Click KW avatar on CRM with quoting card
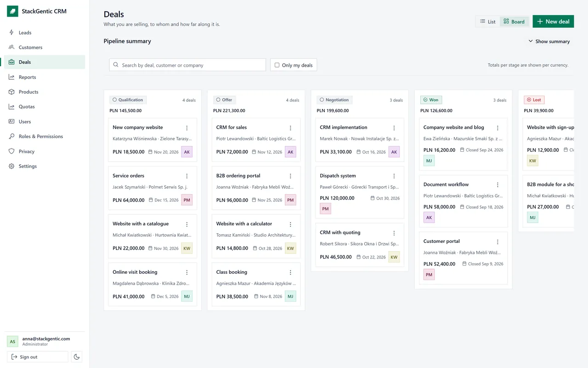The image size is (588, 368). click(394, 257)
